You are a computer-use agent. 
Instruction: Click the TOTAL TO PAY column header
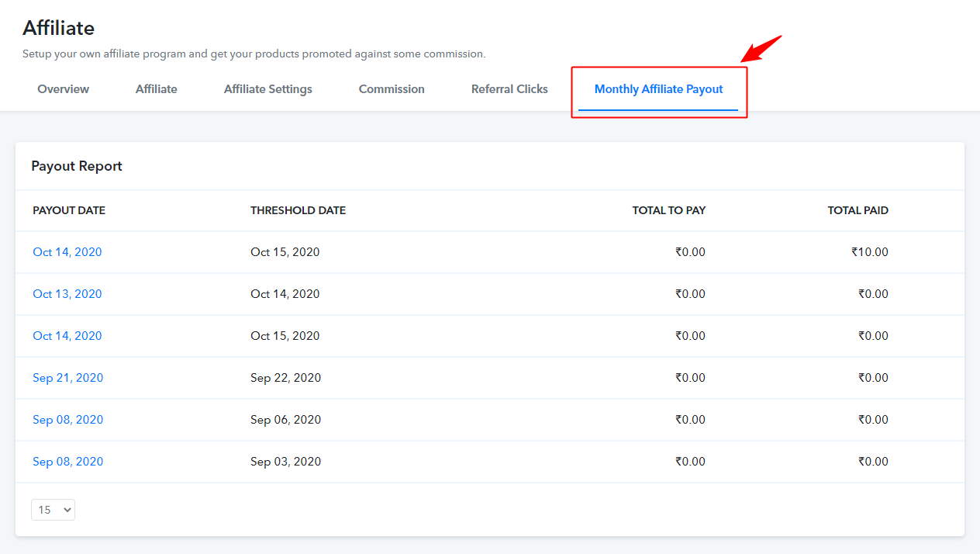pyautogui.click(x=668, y=210)
